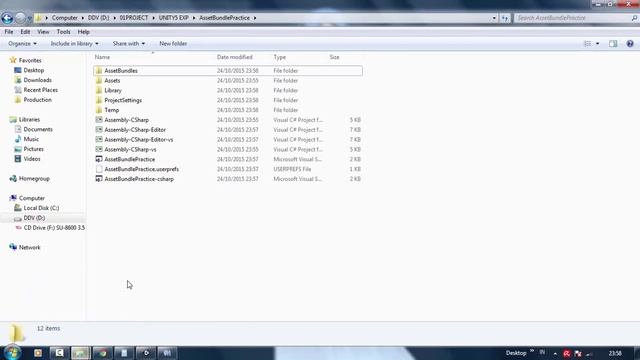640x360 pixels.
Task: Select the AssetBundles folder icon
Action: pyautogui.click(x=99, y=71)
